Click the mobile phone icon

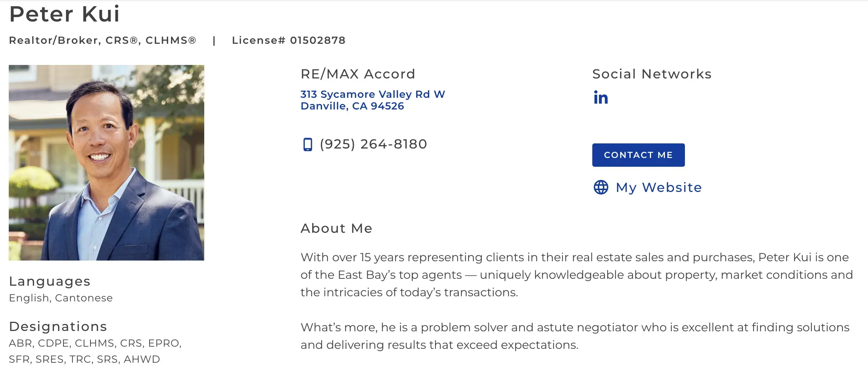click(308, 144)
